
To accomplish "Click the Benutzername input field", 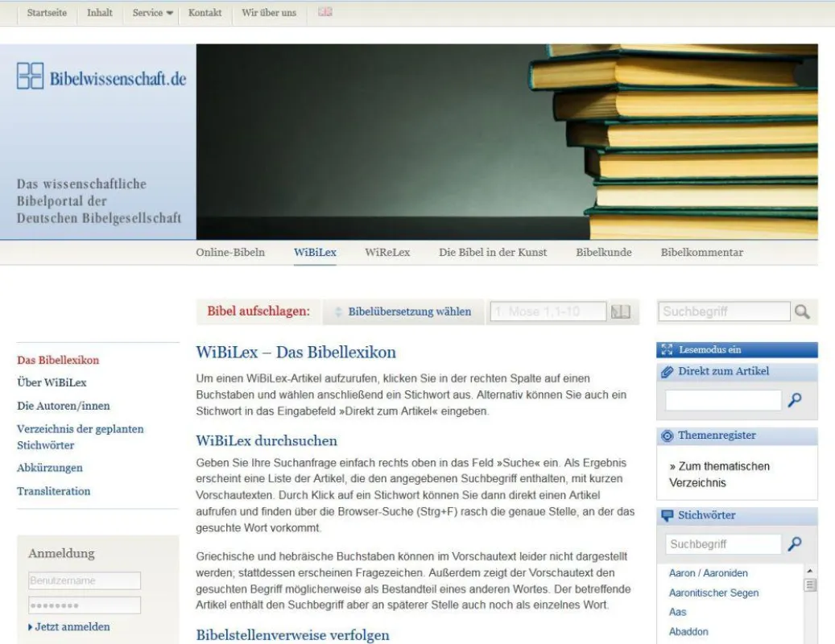I will (x=84, y=580).
